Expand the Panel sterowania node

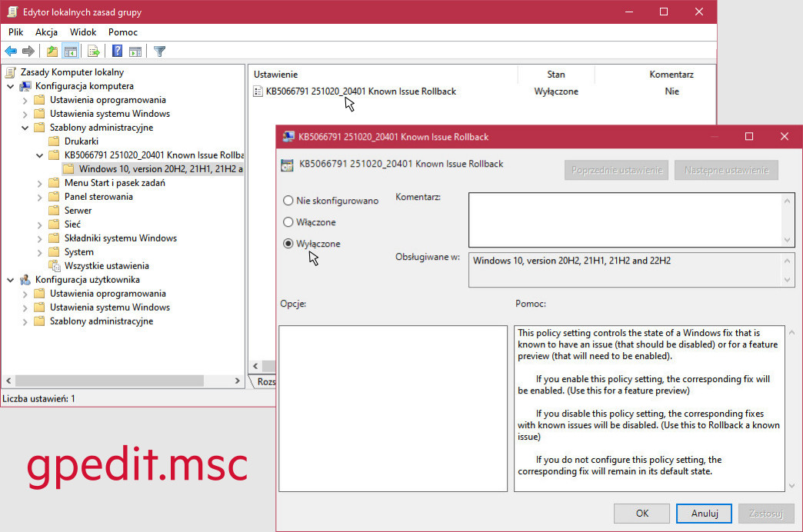[x=39, y=197]
